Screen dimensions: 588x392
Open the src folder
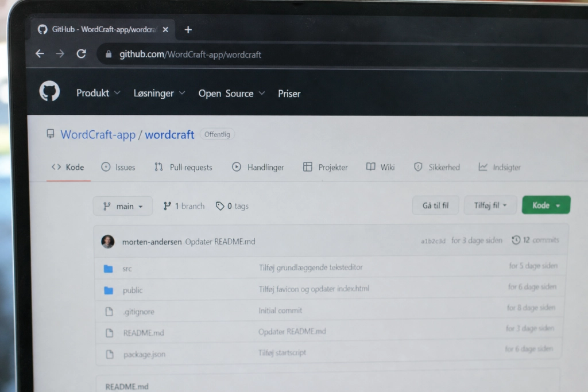pyautogui.click(x=127, y=269)
